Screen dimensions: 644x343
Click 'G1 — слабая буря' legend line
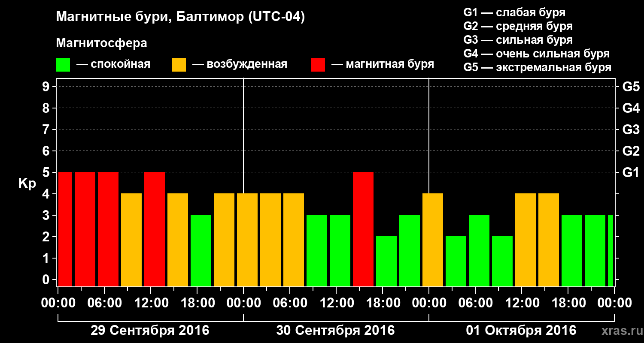(x=514, y=12)
